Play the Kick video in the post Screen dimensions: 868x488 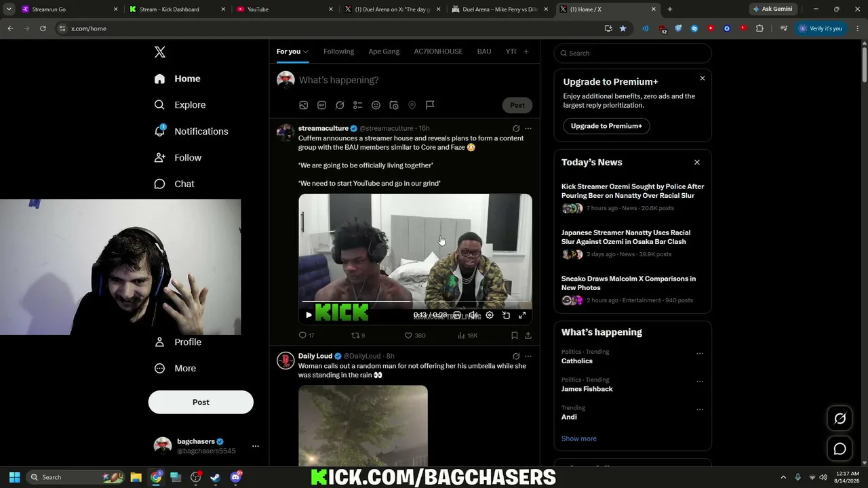309,315
